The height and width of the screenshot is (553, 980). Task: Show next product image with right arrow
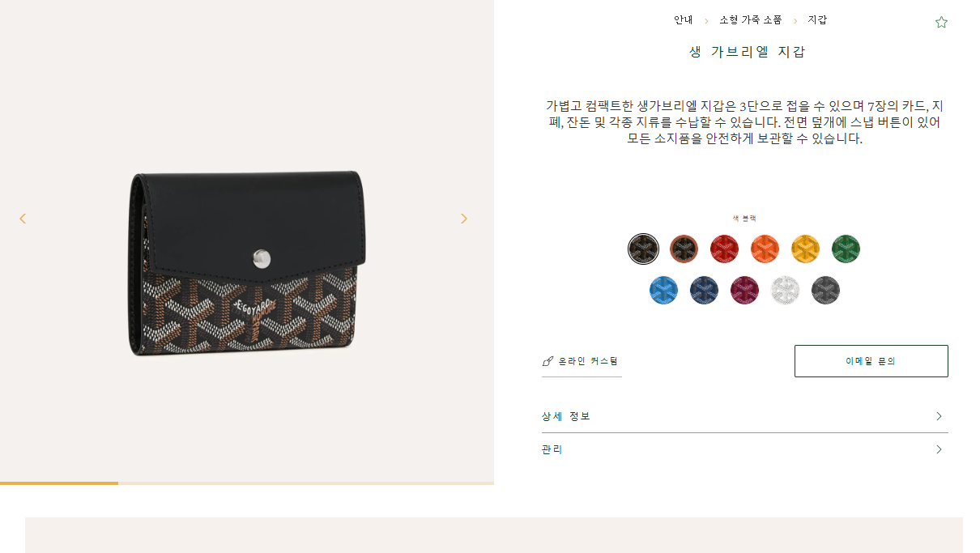(464, 219)
